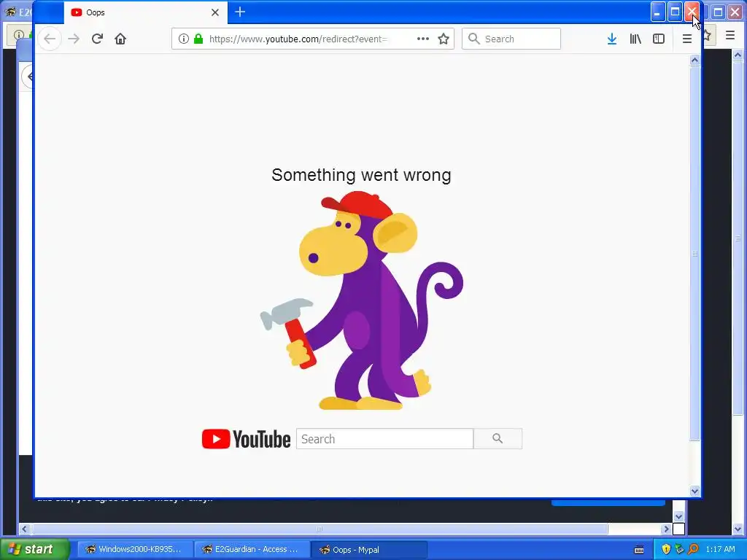
Task: Bookmark this page with the star
Action: click(x=444, y=39)
